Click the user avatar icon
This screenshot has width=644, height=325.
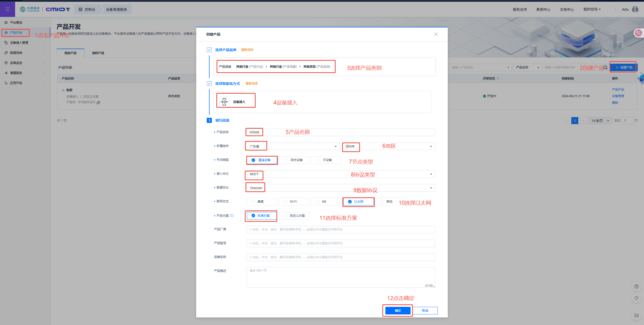point(635,9)
